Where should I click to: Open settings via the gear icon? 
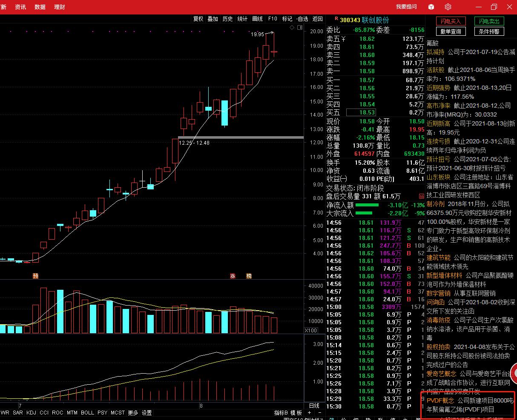click(x=448, y=7)
